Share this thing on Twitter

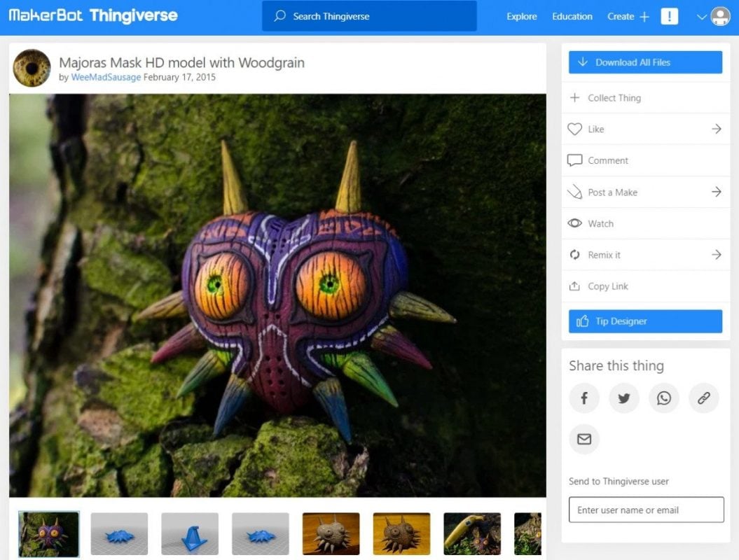pos(624,398)
